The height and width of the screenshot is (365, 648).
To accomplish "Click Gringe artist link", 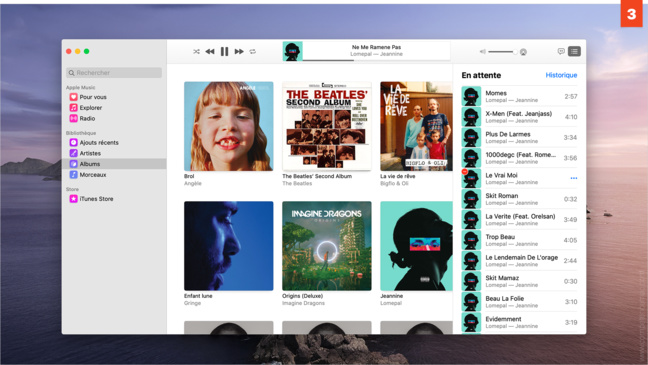I will point(192,303).
